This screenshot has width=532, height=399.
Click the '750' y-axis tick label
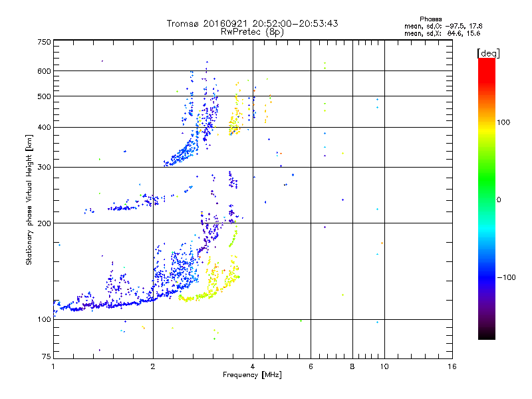[44, 42]
